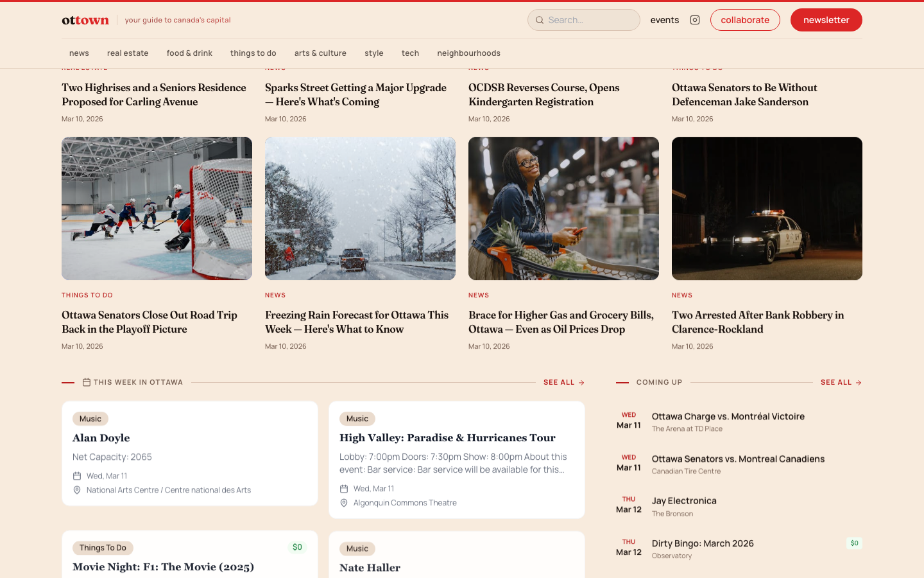Click SEE ALL for This Week in Ottawa
The image size is (924, 578).
tap(564, 382)
